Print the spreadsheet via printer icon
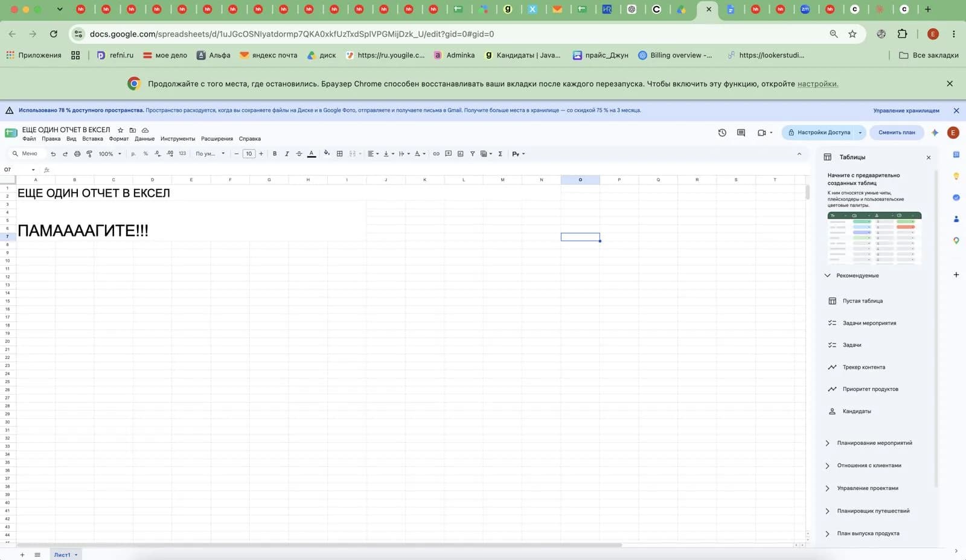The height and width of the screenshot is (560, 966). (x=77, y=154)
